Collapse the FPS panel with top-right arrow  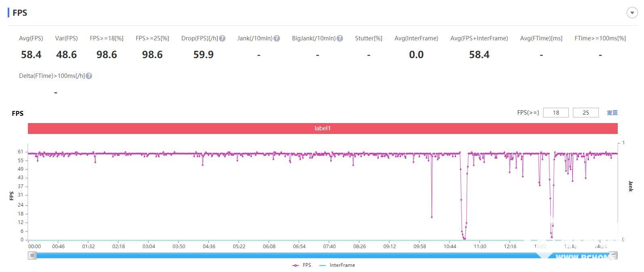(x=632, y=13)
